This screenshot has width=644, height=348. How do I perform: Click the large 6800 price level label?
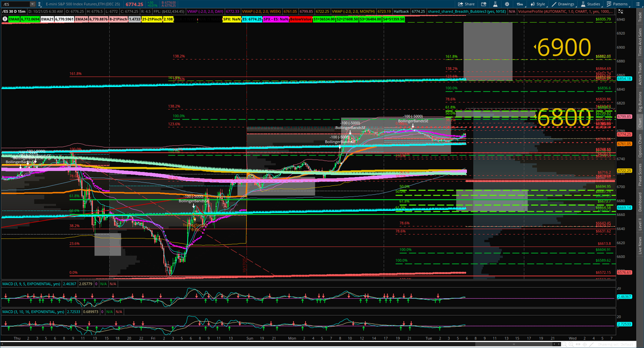(x=565, y=118)
